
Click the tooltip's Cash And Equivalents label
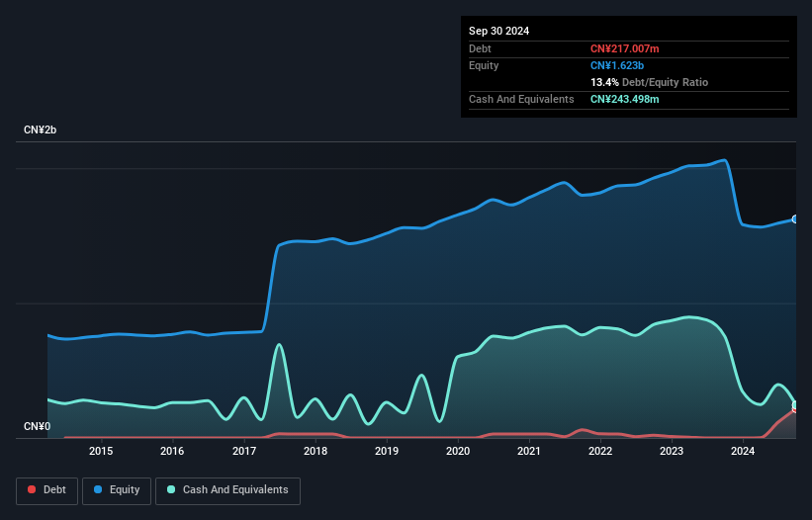pyautogui.click(x=521, y=99)
